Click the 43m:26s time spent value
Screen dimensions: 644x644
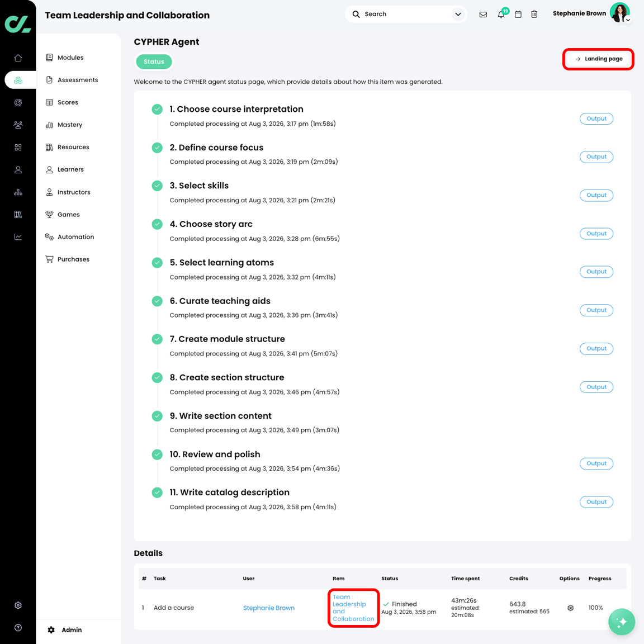coord(463,600)
